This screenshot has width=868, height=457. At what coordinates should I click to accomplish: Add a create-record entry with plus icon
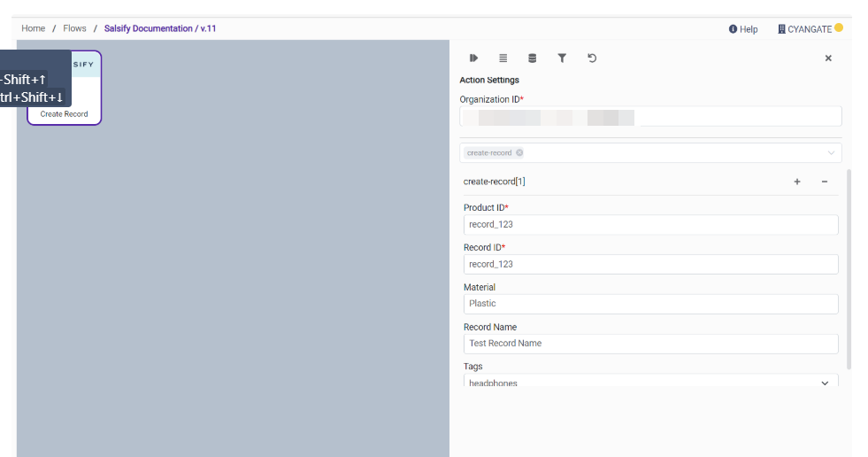(796, 182)
